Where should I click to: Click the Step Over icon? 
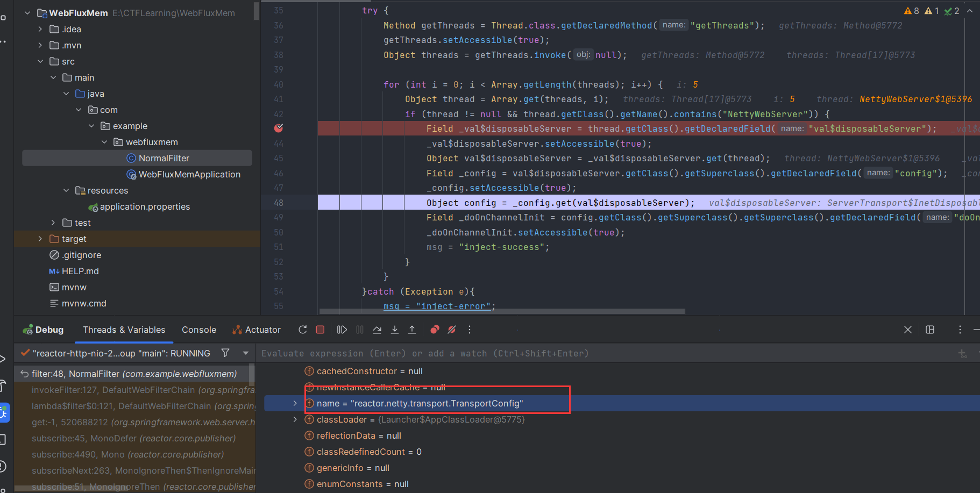point(377,330)
